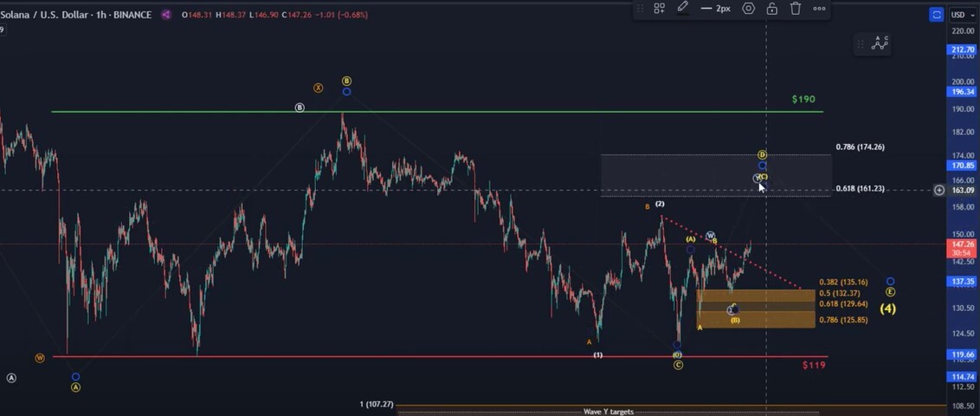Select the circled yellow B wave label
The height and width of the screenshot is (416, 980).
tap(347, 81)
